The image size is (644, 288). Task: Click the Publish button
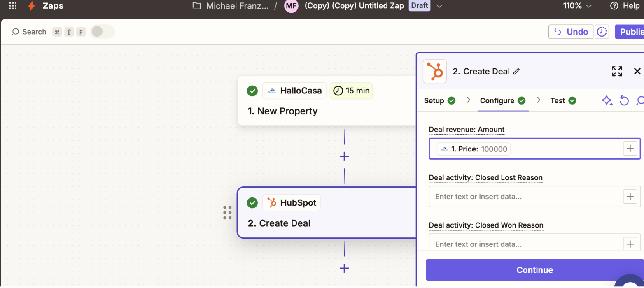pyautogui.click(x=630, y=32)
